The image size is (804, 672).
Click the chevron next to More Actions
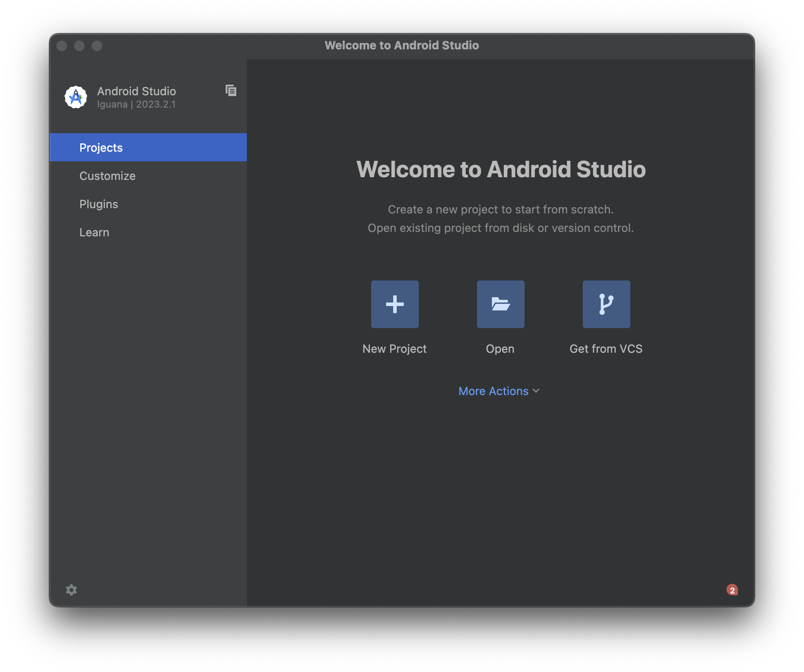[x=536, y=391]
